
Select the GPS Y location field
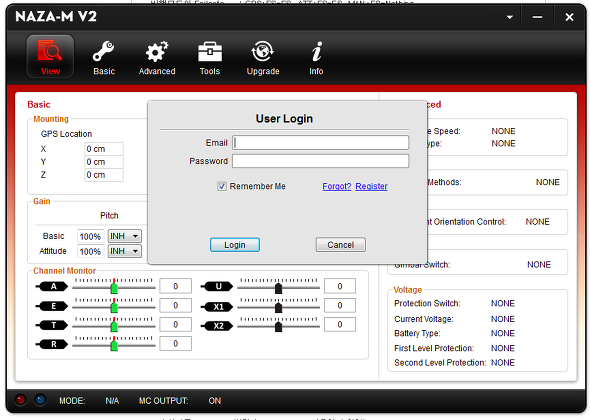104,162
